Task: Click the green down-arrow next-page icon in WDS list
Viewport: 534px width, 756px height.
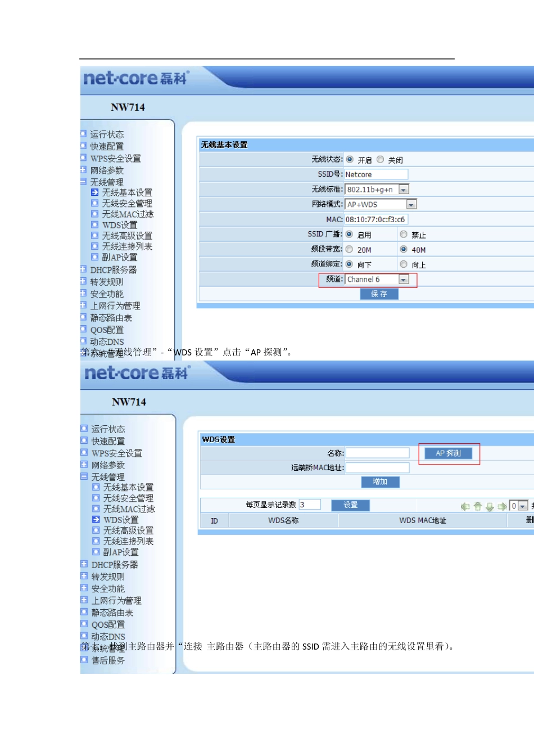Action: (x=490, y=506)
